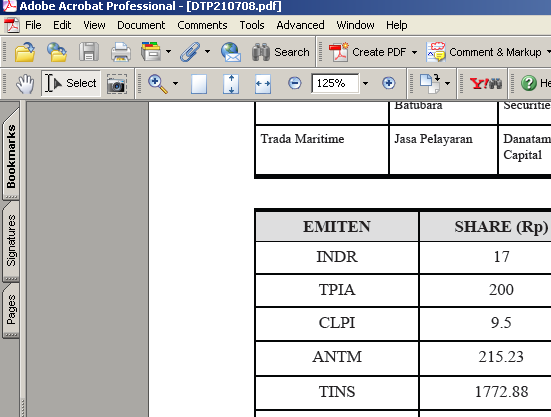Click the 215.23 share value
551x417 pixels.
click(501, 357)
